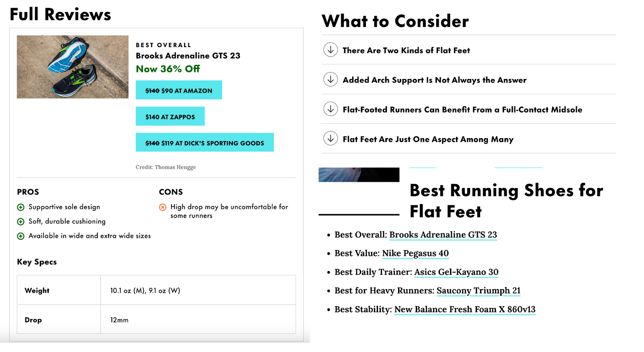Click the Full Reviews heading
This screenshot has width=644, height=352.
point(60,14)
